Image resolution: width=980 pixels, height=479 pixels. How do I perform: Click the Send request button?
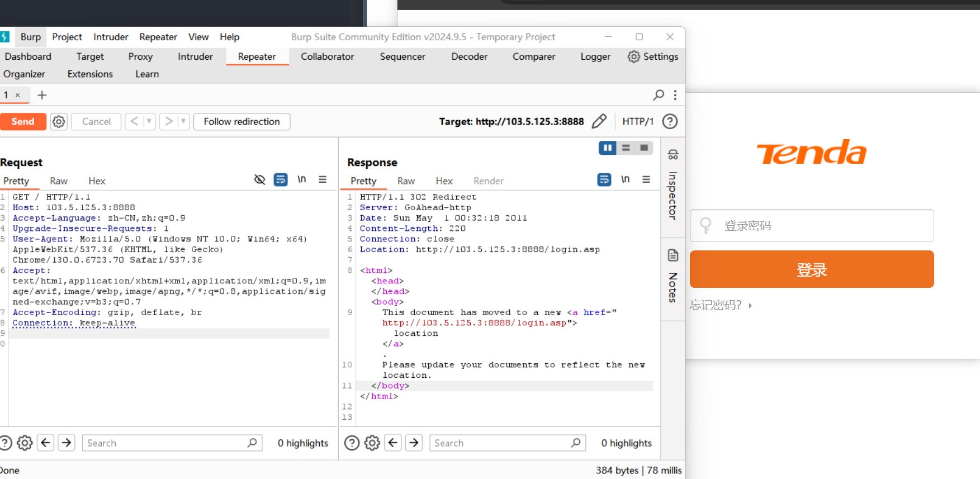(x=23, y=121)
